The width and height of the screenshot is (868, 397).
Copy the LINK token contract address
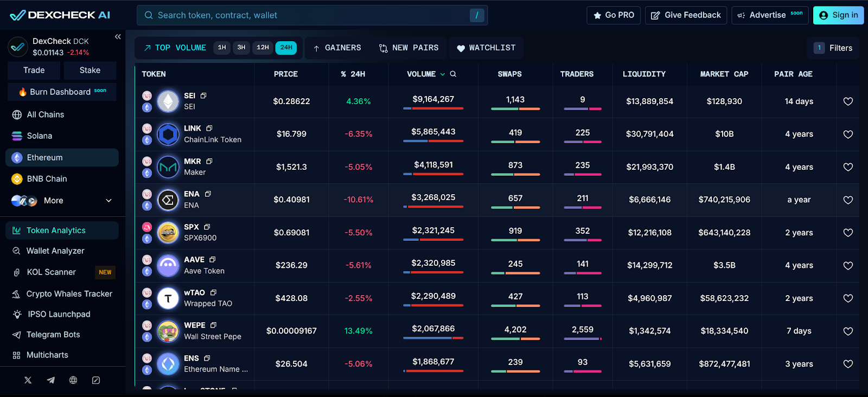click(209, 129)
